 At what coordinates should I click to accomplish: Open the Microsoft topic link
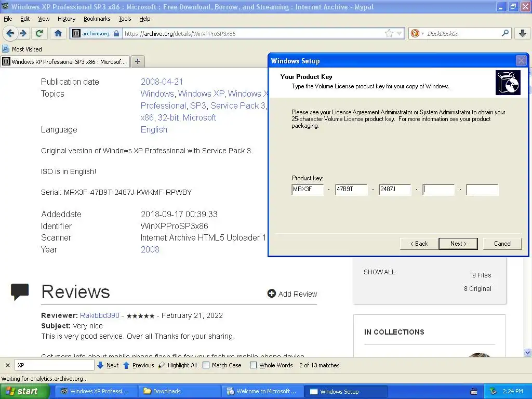[x=199, y=117]
